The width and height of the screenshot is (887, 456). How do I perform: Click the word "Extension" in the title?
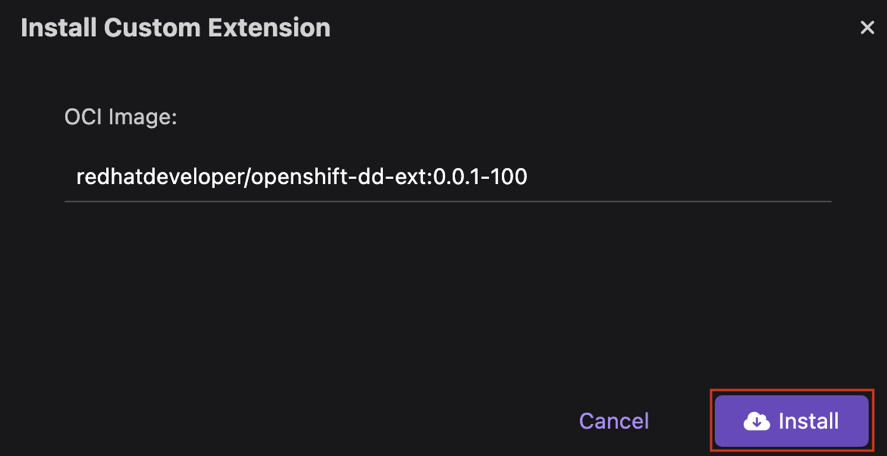[x=267, y=28]
